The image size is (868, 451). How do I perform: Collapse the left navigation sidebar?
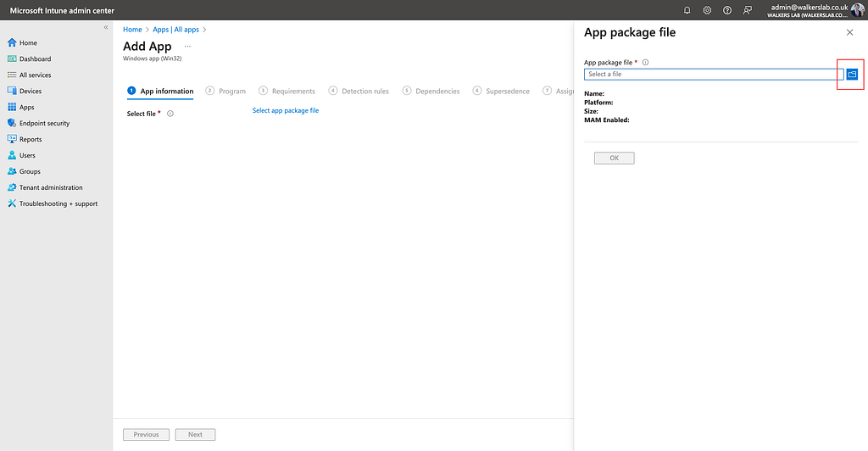pos(106,28)
